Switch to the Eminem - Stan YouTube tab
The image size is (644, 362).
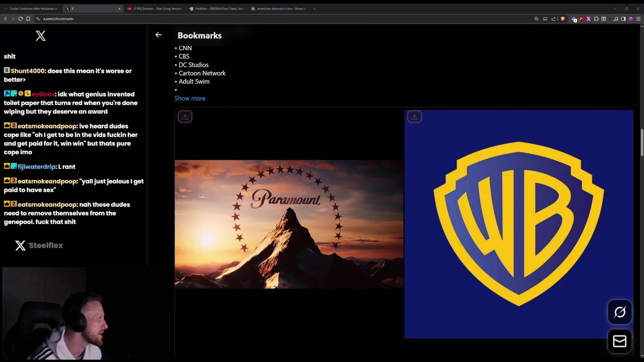[x=154, y=9]
